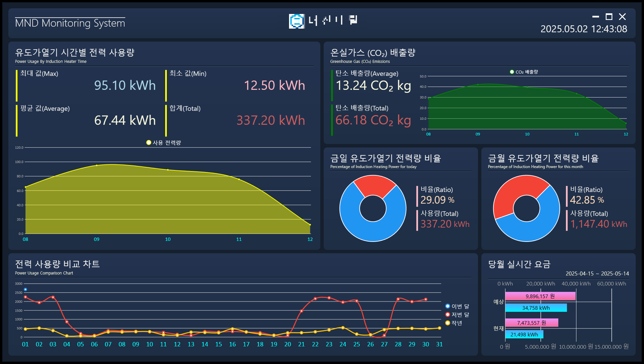
Task: Toggle the CO₂ 배출량 legend marker
Action: tap(512, 72)
